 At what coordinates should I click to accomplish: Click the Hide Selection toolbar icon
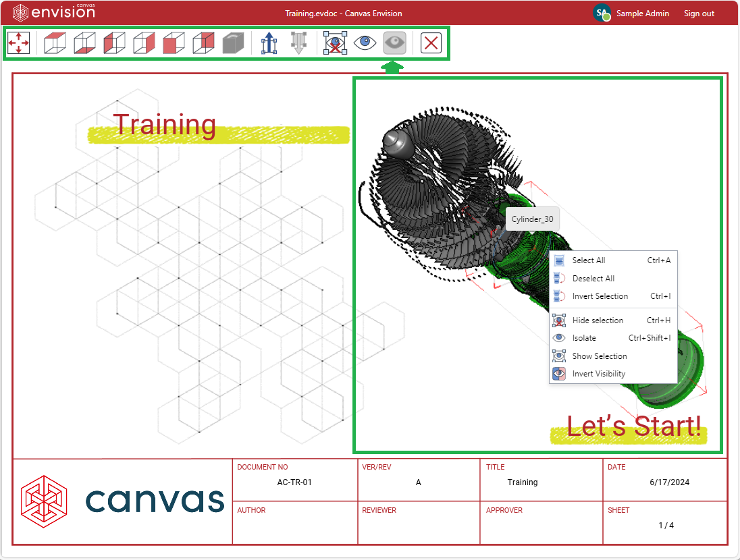[335, 43]
